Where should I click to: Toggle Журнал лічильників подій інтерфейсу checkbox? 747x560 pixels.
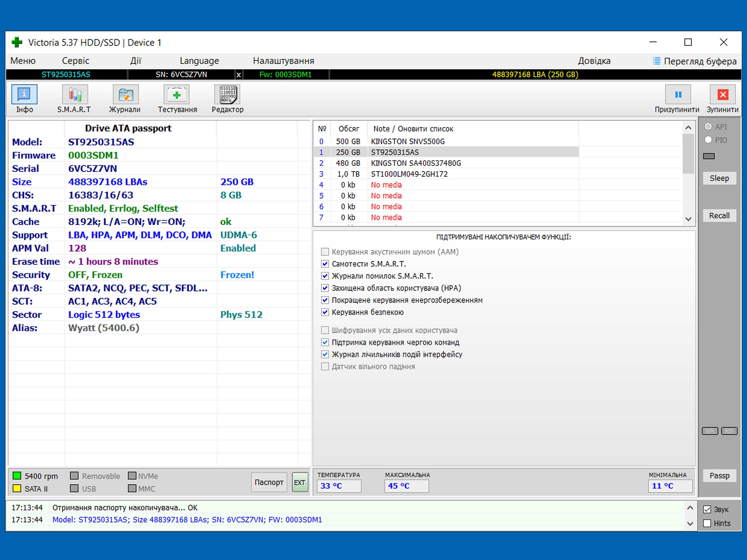tap(325, 355)
